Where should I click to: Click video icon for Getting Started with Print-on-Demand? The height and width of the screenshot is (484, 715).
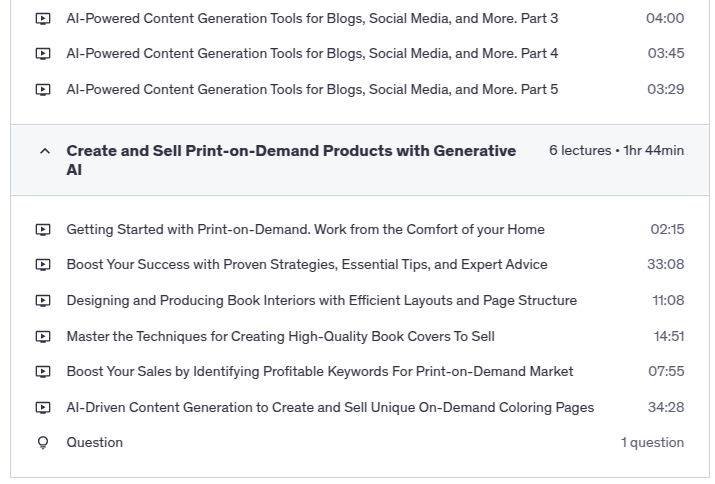[x=43, y=230]
